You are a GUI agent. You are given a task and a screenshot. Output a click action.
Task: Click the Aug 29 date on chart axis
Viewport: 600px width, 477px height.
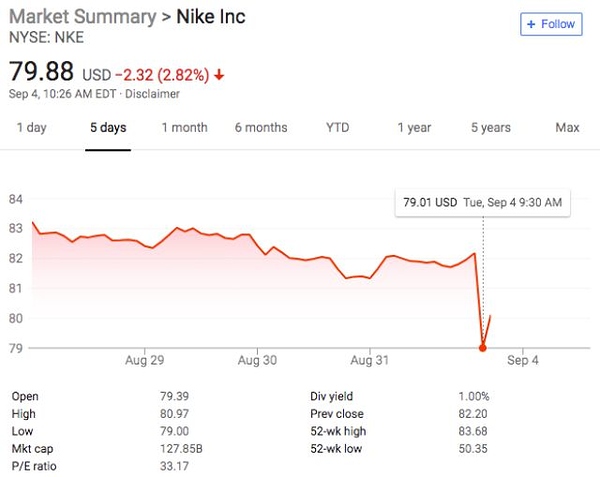coord(146,359)
